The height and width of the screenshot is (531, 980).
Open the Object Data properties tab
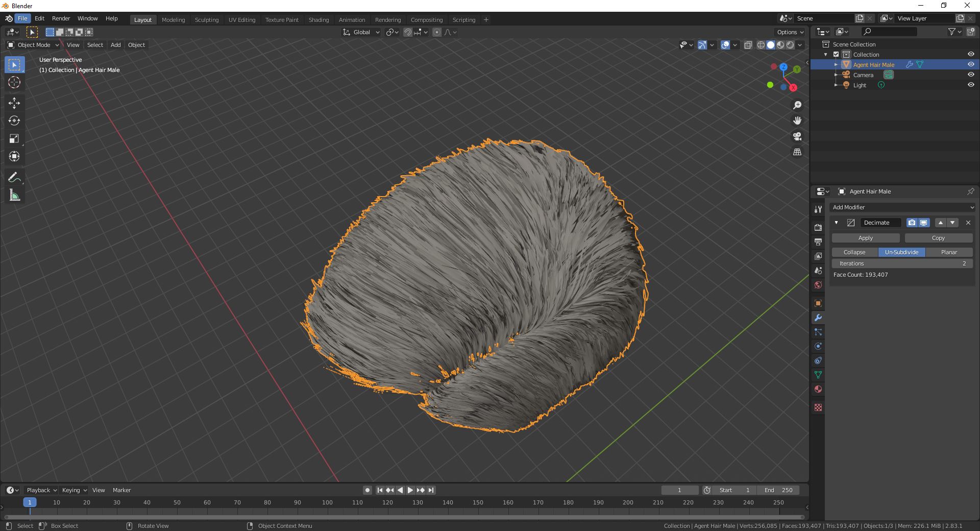818,375
